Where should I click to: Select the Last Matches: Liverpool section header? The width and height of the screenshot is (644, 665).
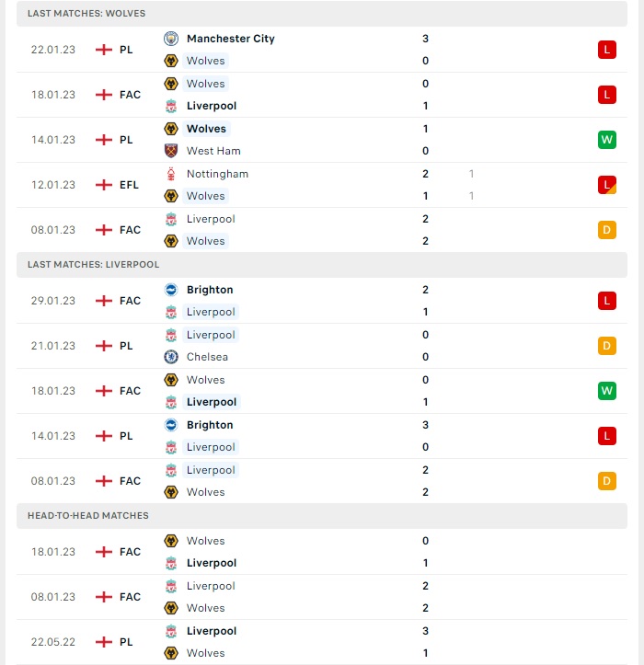322,265
